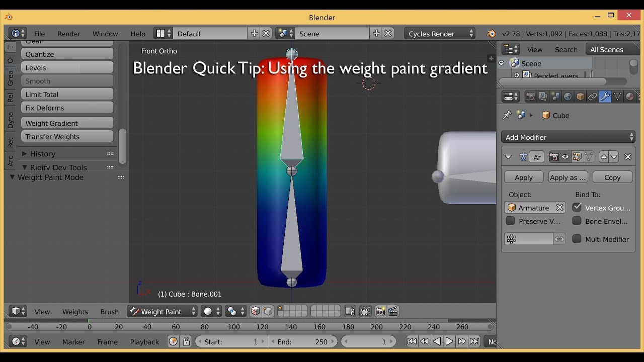Open the Object properties tab cube icon
The image size is (644, 362).
tap(580, 97)
